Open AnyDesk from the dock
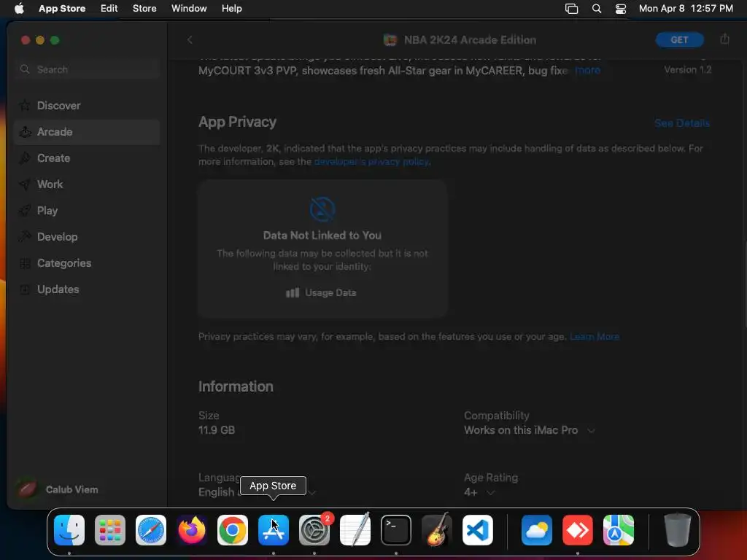Image resolution: width=747 pixels, height=560 pixels. point(578,529)
